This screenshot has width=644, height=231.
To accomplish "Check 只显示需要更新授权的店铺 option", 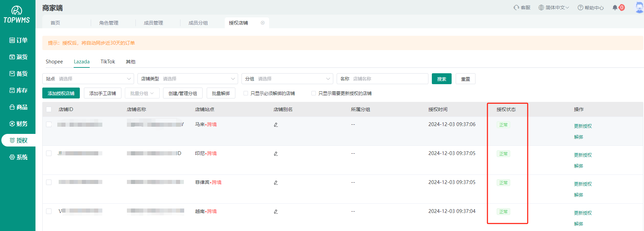I will coord(313,93).
